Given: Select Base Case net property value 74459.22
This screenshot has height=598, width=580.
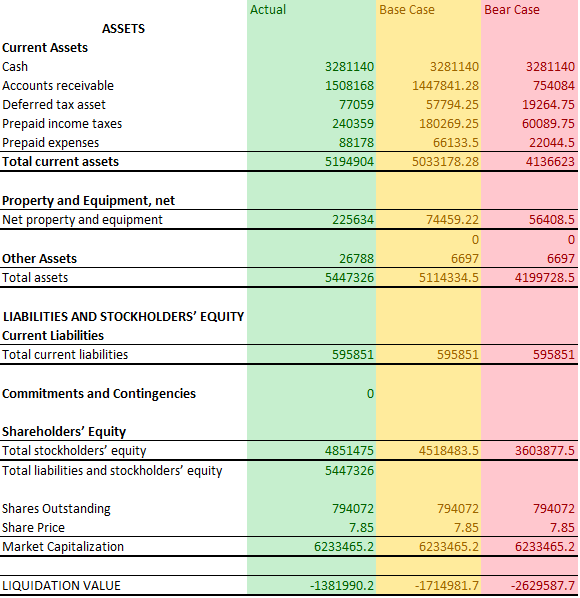Looking at the screenshot, I should pos(428,220).
